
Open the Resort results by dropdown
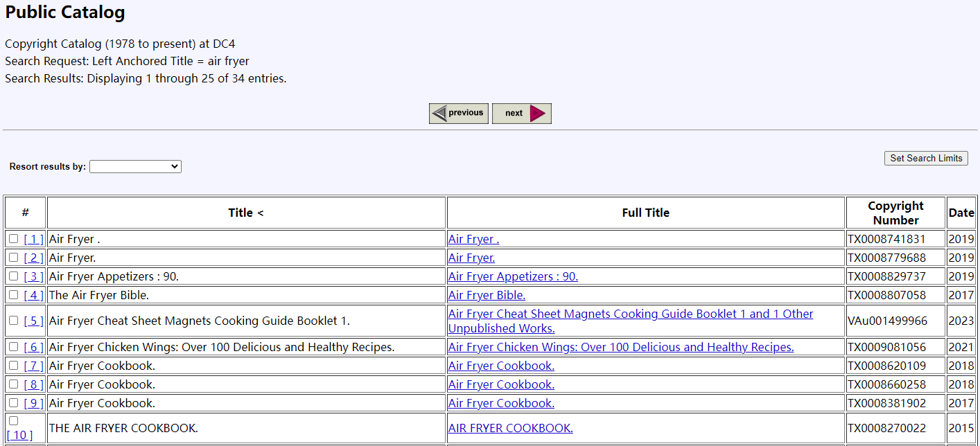135,166
